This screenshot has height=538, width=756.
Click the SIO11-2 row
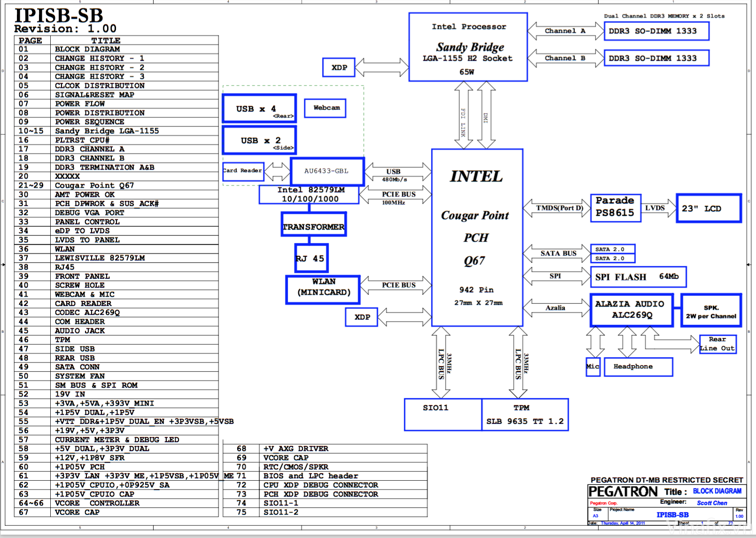click(x=325, y=512)
